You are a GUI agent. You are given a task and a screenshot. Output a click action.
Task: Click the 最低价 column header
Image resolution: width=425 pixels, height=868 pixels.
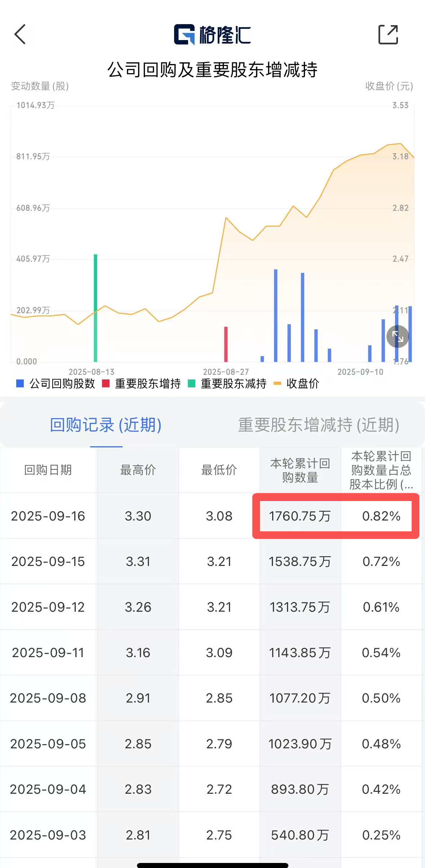219,470
